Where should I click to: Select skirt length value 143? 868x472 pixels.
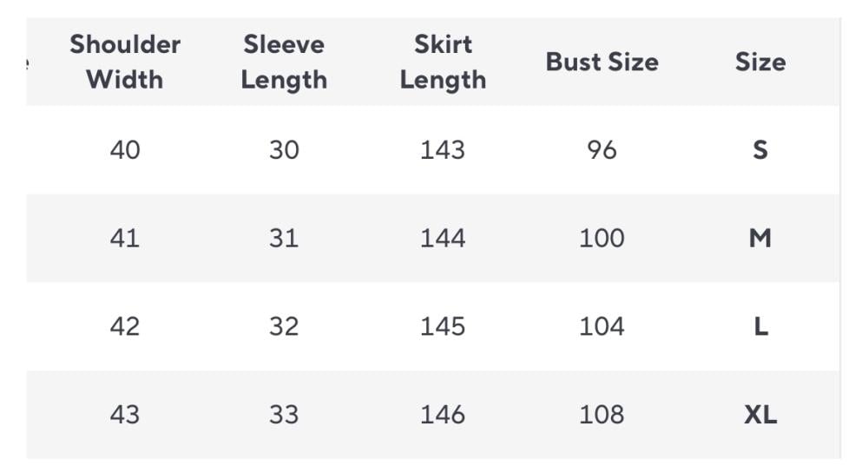pos(443,150)
